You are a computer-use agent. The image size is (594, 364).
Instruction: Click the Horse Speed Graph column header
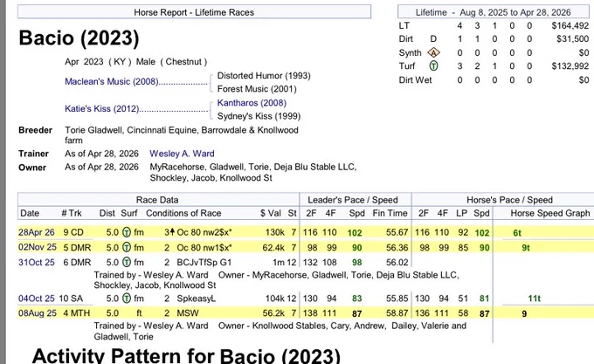[x=550, y=213]
